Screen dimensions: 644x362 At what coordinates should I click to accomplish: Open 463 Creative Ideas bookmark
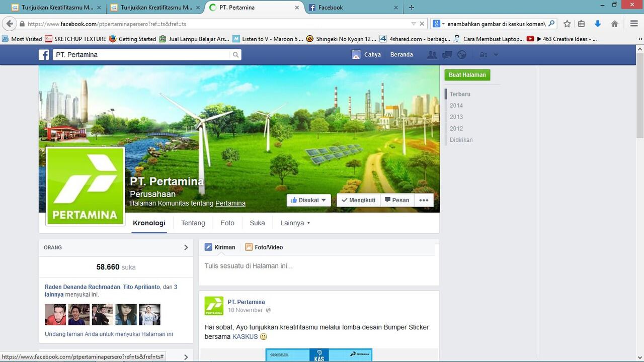tap(562, 39)
